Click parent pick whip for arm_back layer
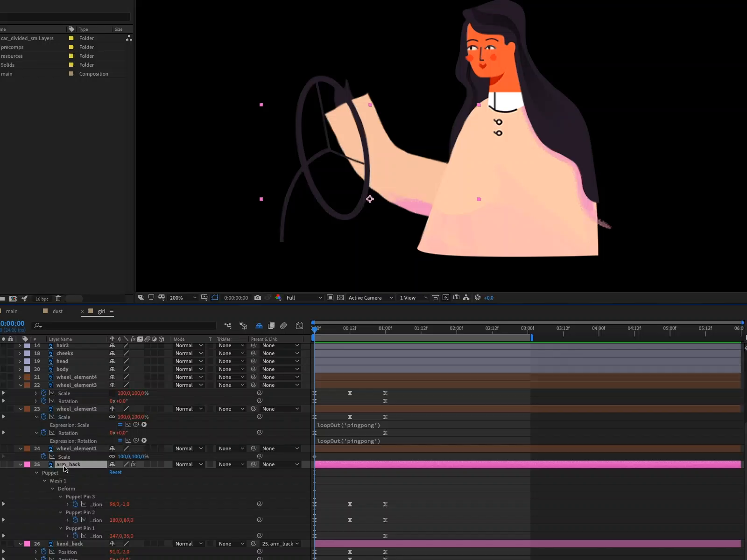This screenshot has width=747, height=560. click(x=254, y=464)
